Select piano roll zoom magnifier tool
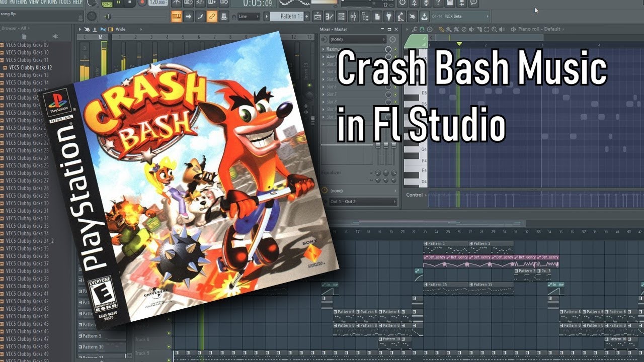 (x=494, y=29)
